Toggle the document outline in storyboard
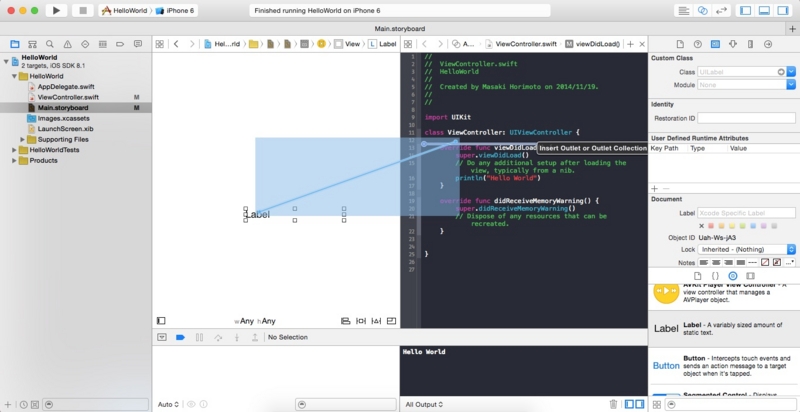Image resolution: width=800 pixels, height=412 pixels. (161, 321)
